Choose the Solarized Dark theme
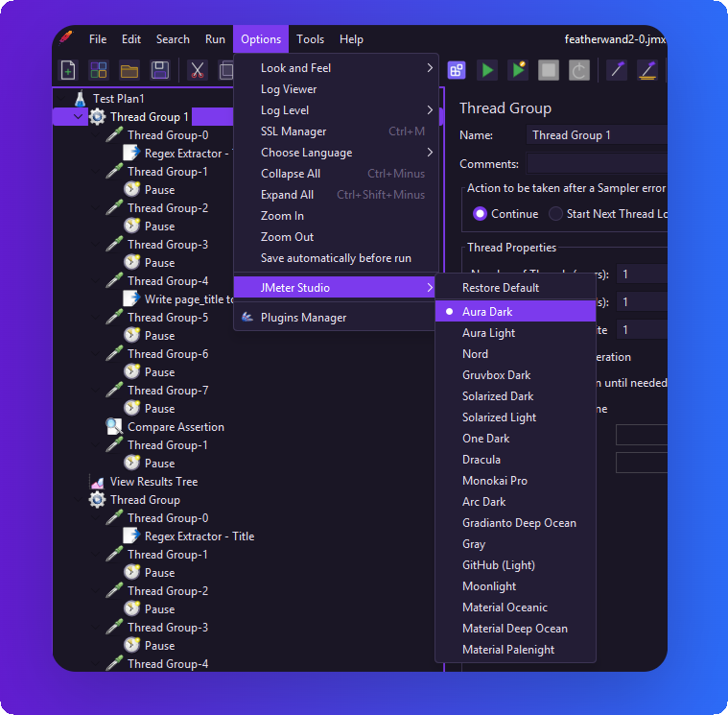Screen dimensions: 728x715 (x=515, y=396)
